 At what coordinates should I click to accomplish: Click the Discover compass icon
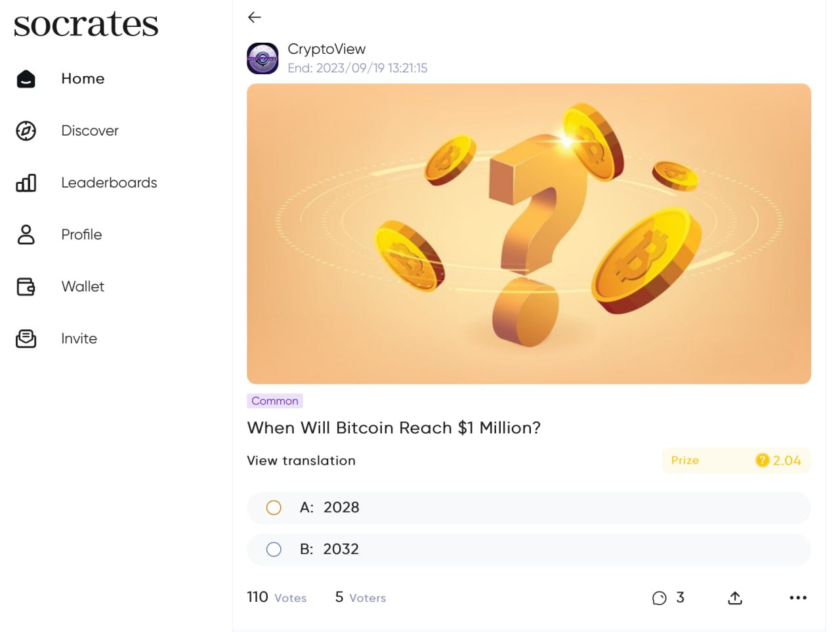(x=26, y=131)
